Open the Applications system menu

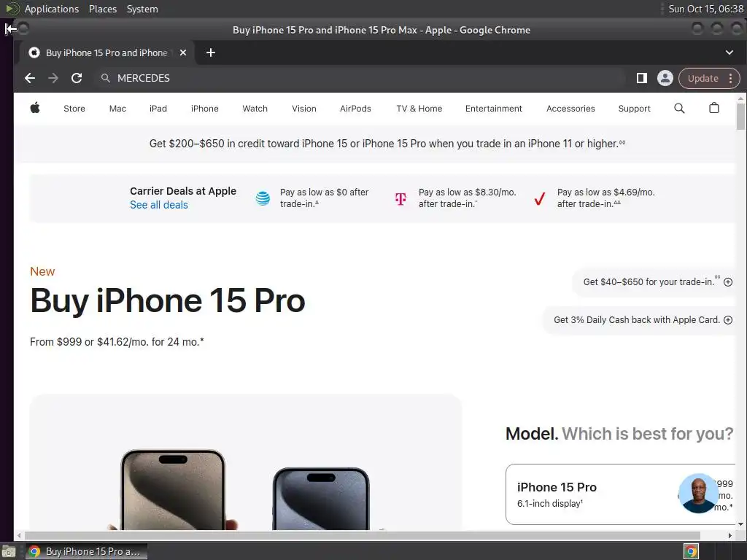pos(52,9)
